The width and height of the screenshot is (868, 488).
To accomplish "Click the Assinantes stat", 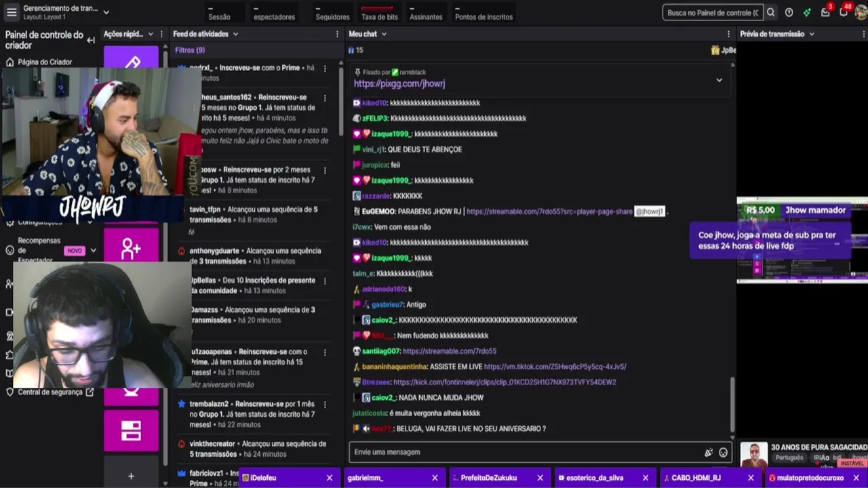I will [426, 13].
